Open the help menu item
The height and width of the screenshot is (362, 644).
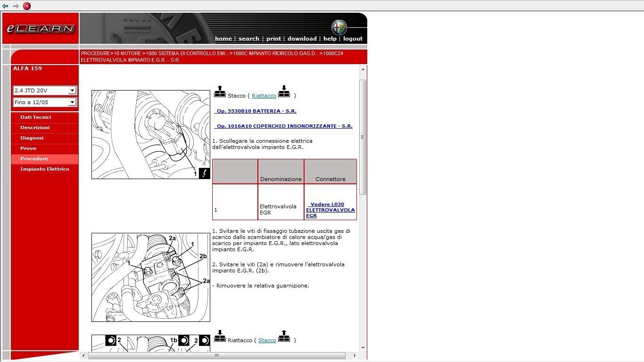(330, 39)
